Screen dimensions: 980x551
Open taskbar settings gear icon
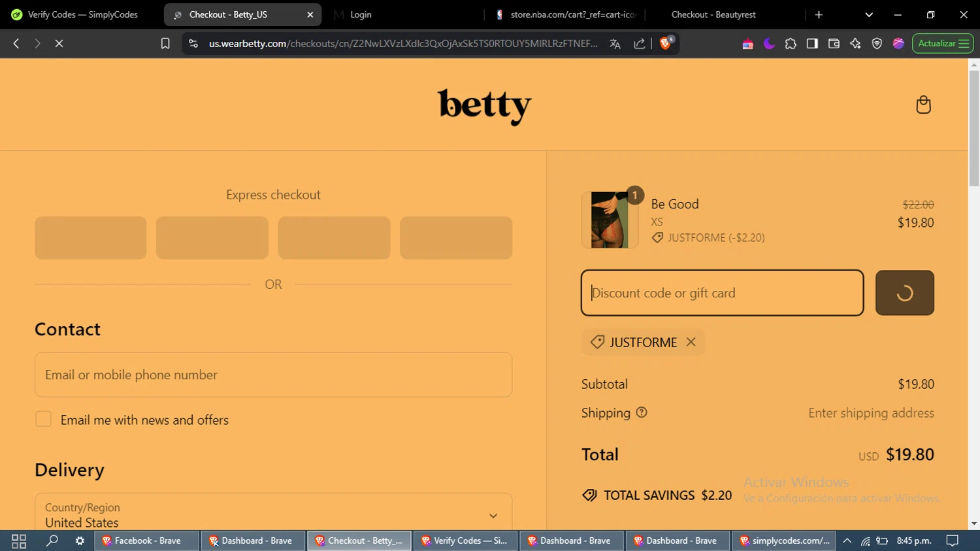[80, 541]
